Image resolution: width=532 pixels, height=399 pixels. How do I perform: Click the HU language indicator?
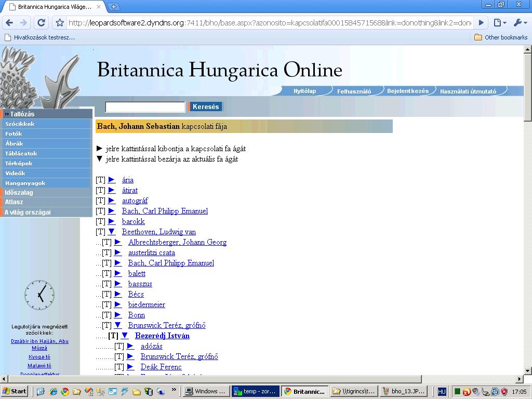[x=442, y=392]
